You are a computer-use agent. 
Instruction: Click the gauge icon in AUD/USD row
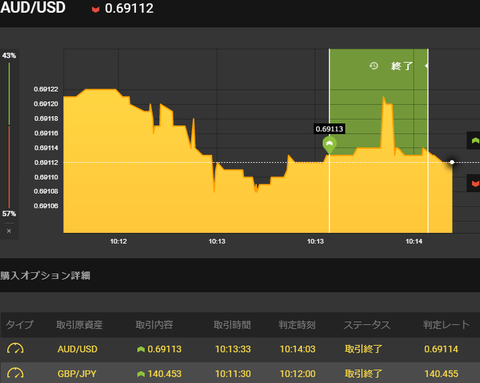(15, 349)
